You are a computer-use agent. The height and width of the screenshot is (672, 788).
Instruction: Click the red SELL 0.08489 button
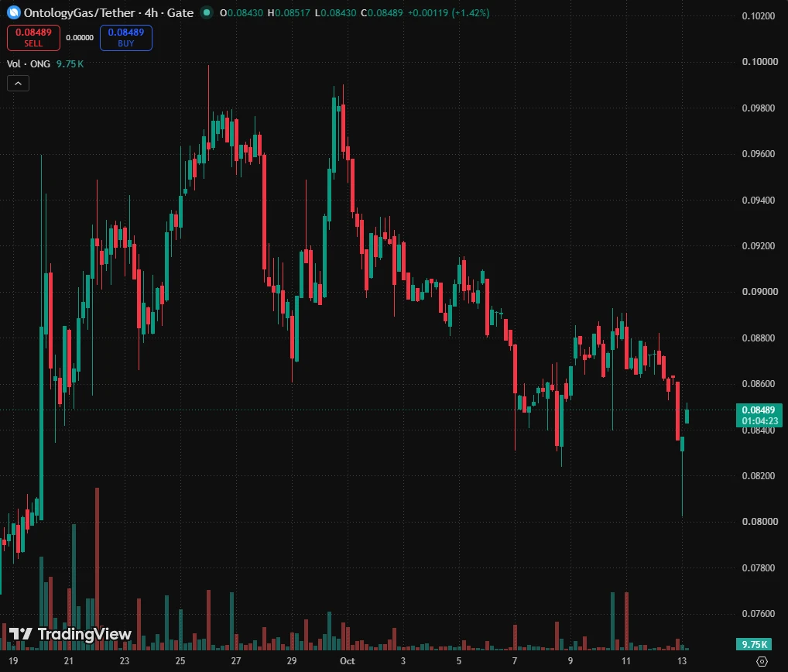tap(33, 38)
